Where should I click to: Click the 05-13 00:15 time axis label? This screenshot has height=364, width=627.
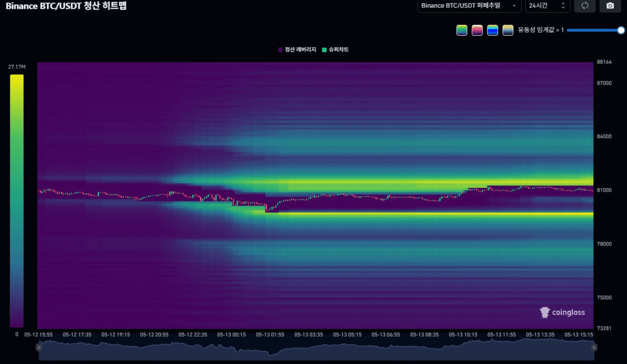[x=231, y=335]
